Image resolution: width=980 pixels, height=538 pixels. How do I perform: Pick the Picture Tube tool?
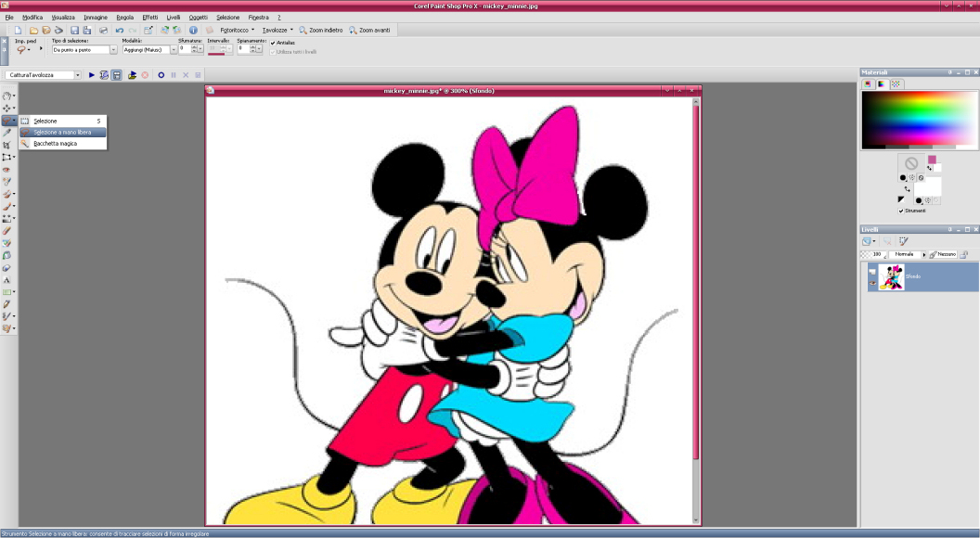6,268
